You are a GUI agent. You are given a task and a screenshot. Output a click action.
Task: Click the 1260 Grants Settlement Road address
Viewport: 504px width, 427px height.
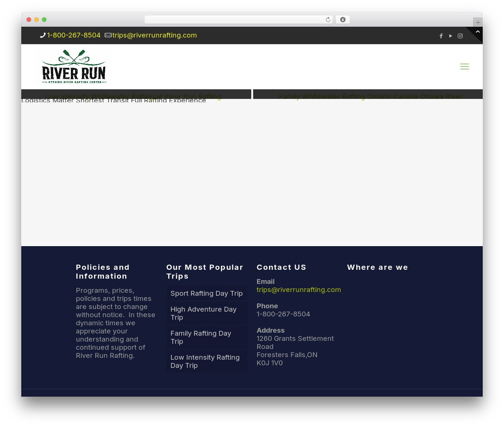click(x=295, y=343)
